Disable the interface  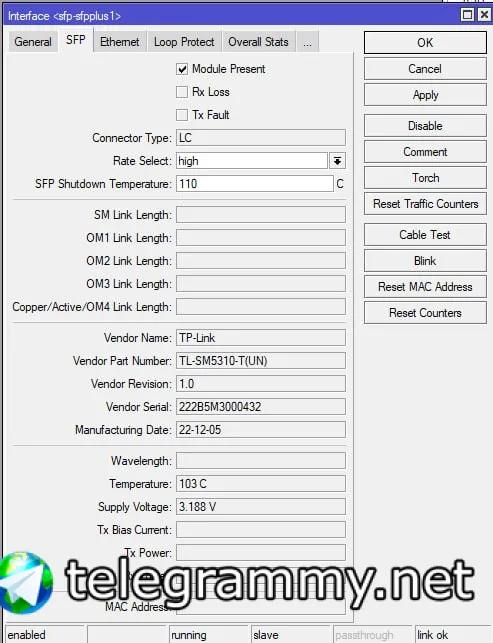click(x=425, y=126)
